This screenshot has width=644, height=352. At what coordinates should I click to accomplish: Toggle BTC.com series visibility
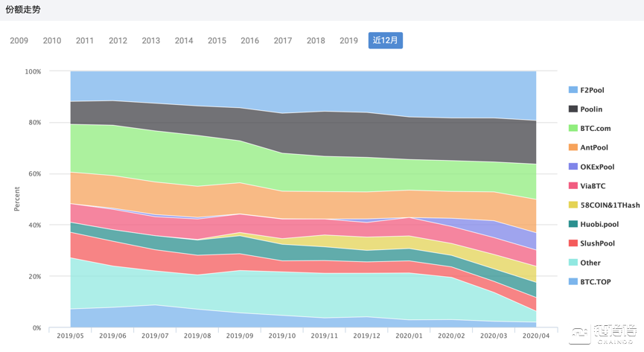pyautogui.click(x=595, y=129)
